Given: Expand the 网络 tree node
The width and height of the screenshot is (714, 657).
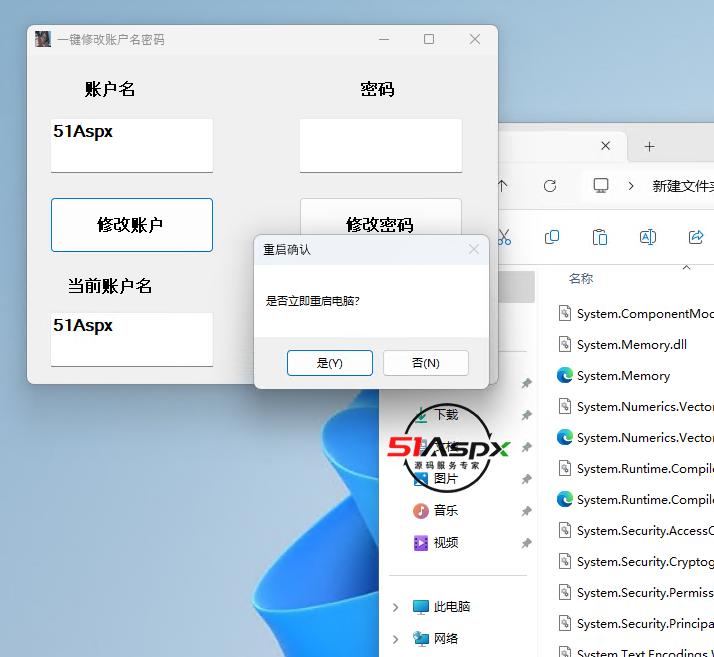Looking at the screenshot, I should (x=395, y=639).
